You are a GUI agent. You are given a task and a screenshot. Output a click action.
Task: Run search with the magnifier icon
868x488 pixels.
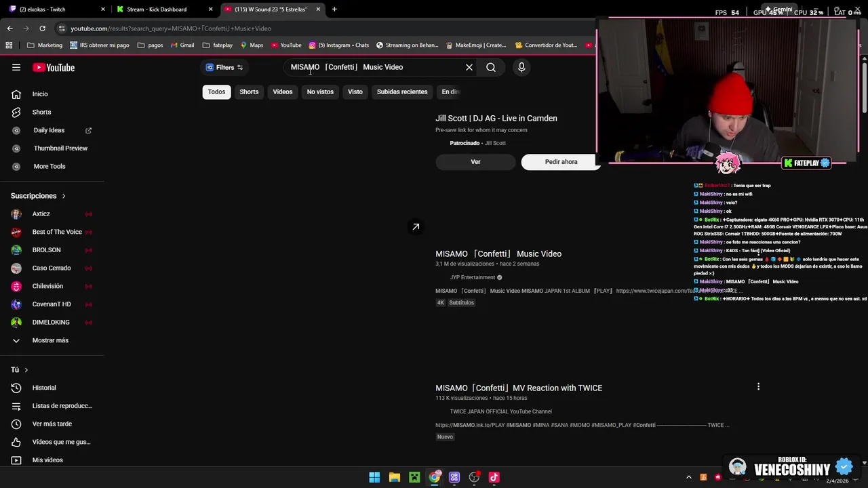pos(491,67)
